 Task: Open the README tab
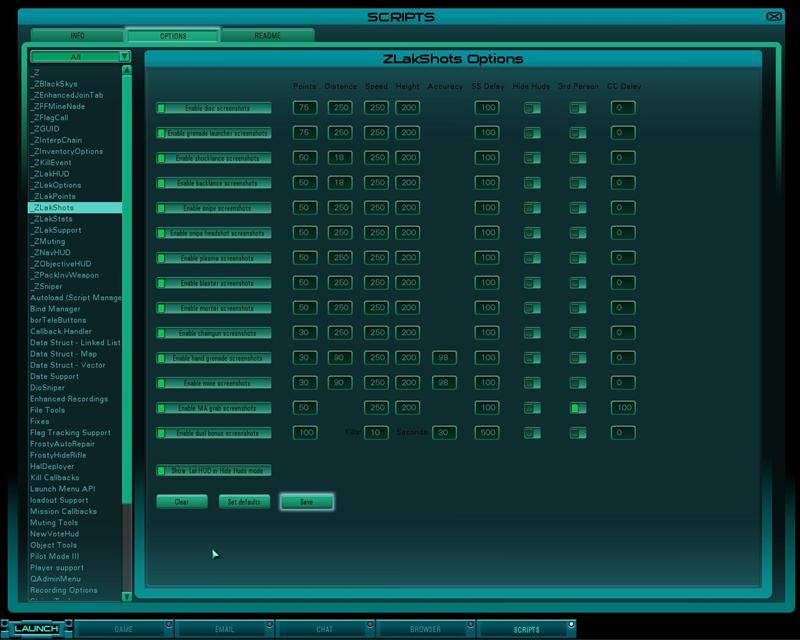tap(267, 36)
